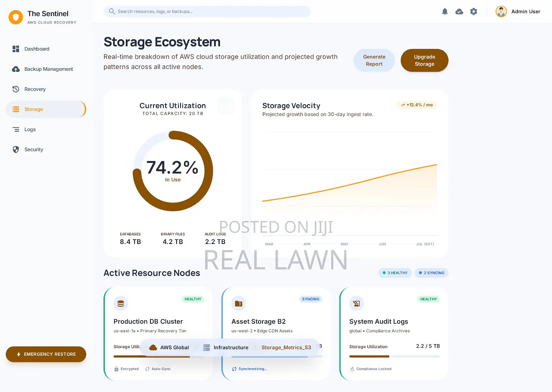Click the Production DB Cluster database icon

pos(121,303)
